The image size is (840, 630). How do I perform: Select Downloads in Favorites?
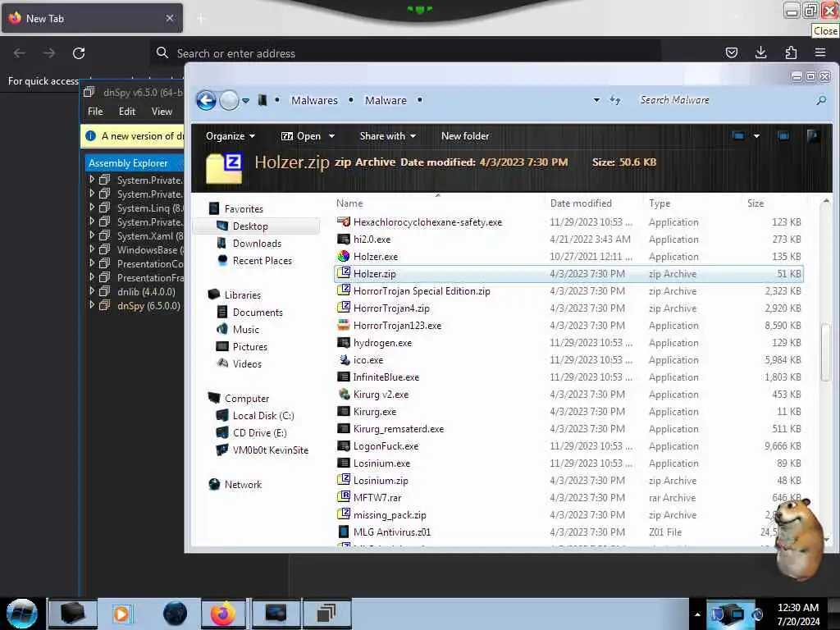(x=257, y=243)
